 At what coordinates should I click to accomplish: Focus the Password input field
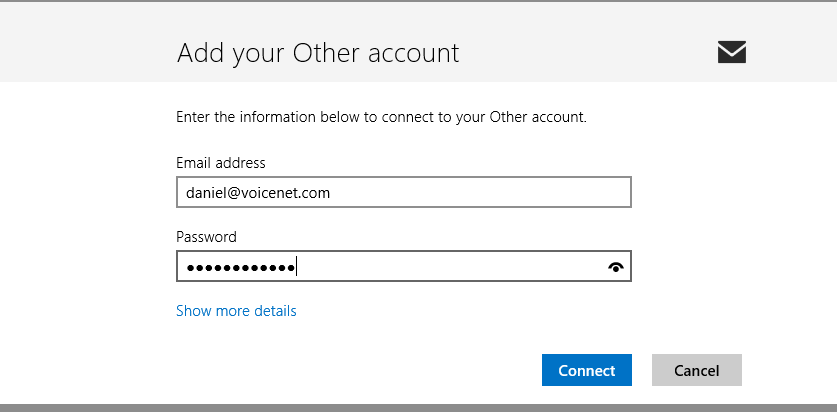point(404,266)
